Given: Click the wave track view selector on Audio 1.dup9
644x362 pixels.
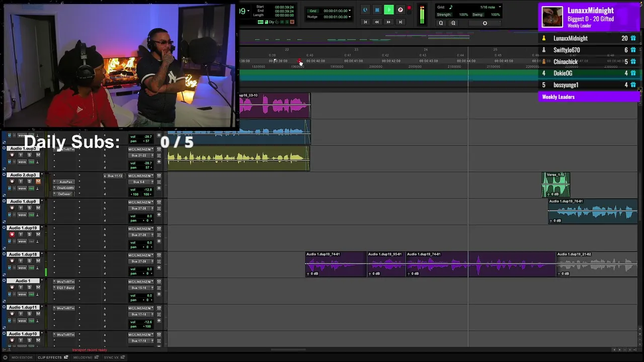Looking at the screenshot, I should [22, 215].
